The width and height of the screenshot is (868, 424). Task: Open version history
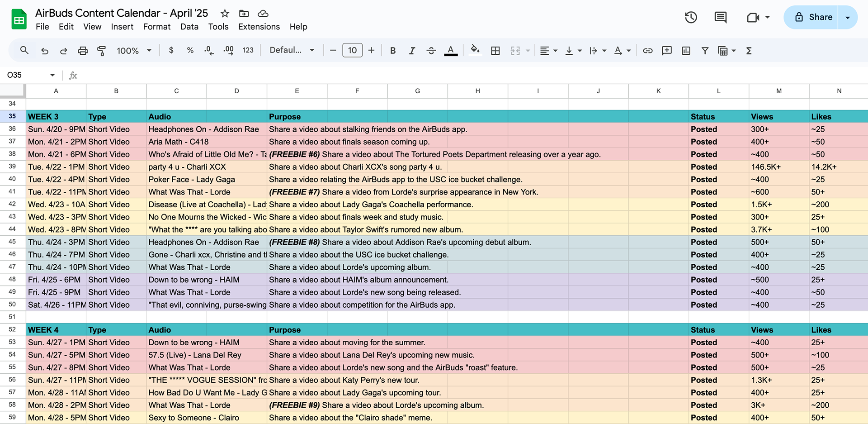tap(691, 17)
